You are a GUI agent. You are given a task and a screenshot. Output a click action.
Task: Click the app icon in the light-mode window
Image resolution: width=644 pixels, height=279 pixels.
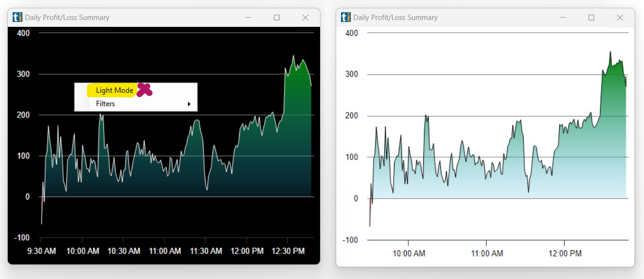coord(346,18)
